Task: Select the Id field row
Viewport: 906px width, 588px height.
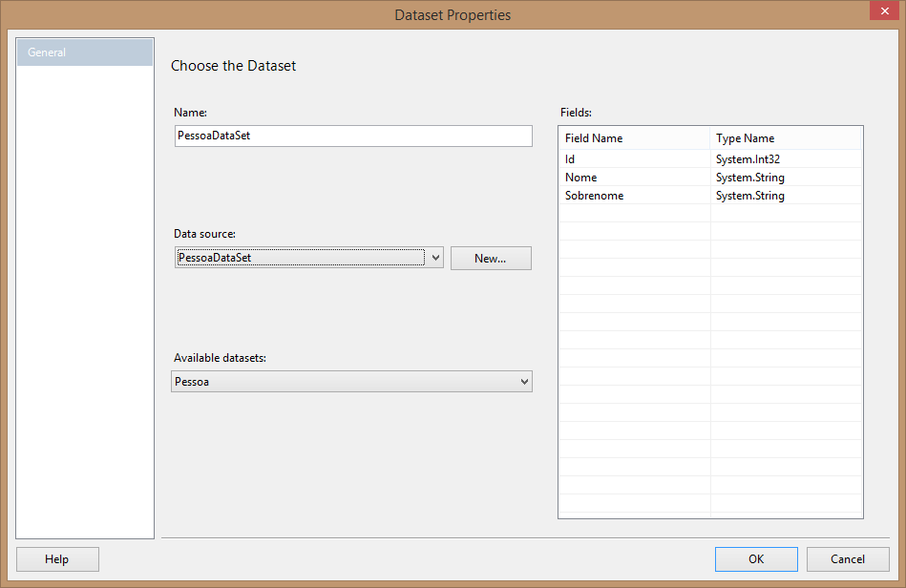Action: (634, 159)
